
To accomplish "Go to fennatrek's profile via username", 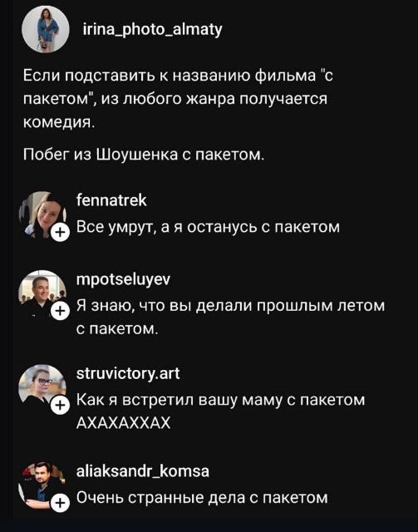I will (111, 200).
